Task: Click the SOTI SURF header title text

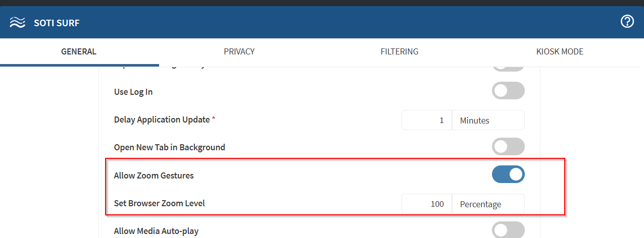Action: [x=57, y=23]
